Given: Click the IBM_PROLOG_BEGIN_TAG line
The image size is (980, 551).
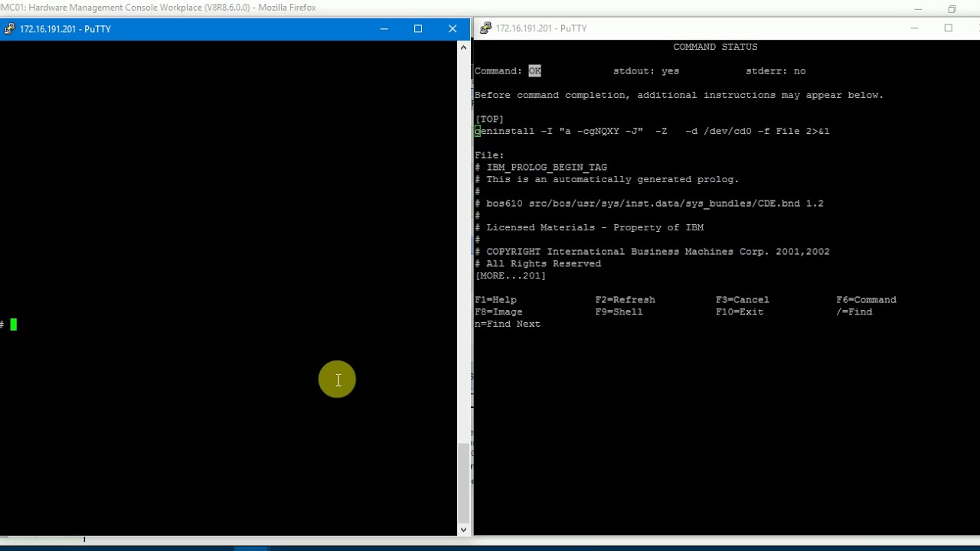Looking at the screenshot, I should coord(541,168).
